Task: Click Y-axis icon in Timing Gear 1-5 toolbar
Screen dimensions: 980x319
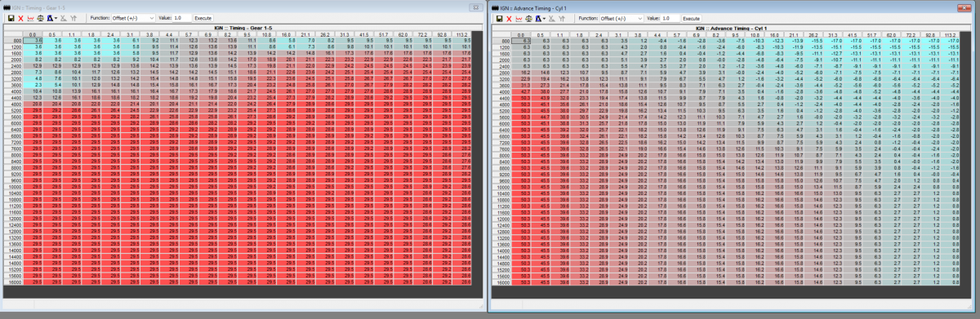Action: pyautogui.click(x=73, y=18)
